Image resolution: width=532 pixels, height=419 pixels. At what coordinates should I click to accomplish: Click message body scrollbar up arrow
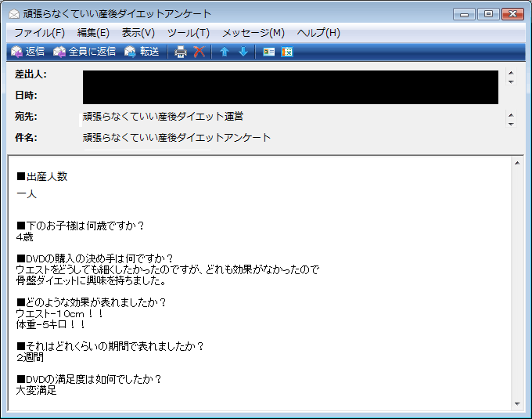517,164
